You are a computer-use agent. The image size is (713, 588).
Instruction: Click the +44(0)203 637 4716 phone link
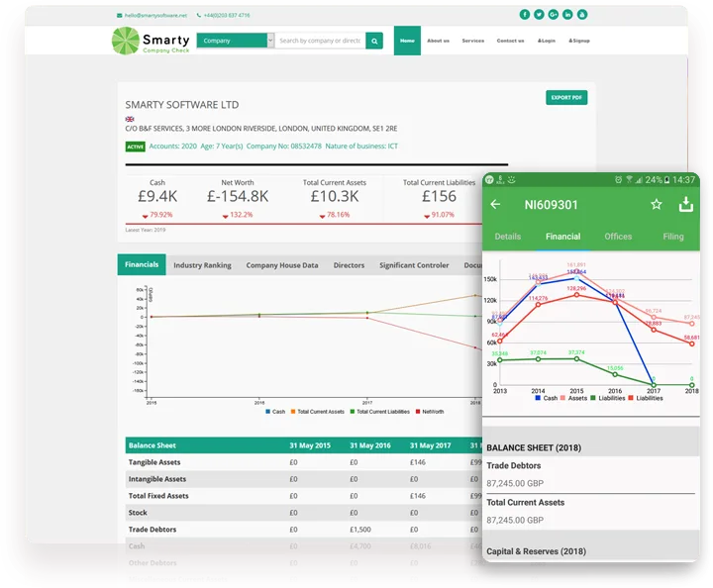tap(227, 16)
